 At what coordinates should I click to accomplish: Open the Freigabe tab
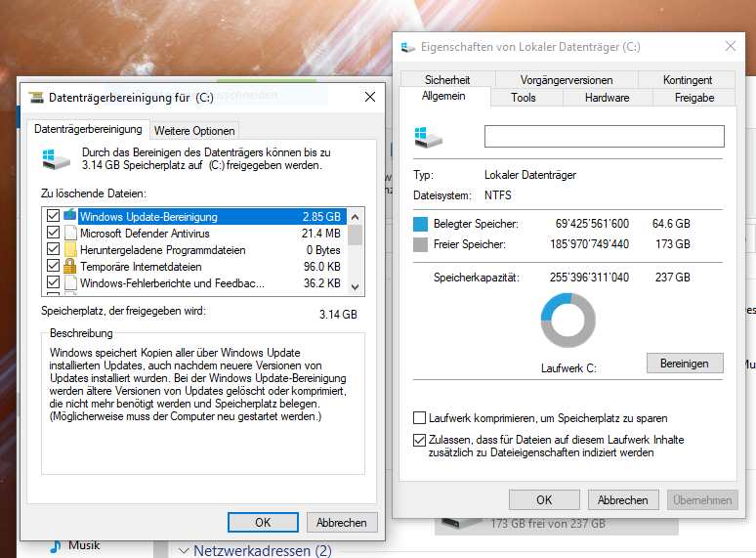coord(694,98)
